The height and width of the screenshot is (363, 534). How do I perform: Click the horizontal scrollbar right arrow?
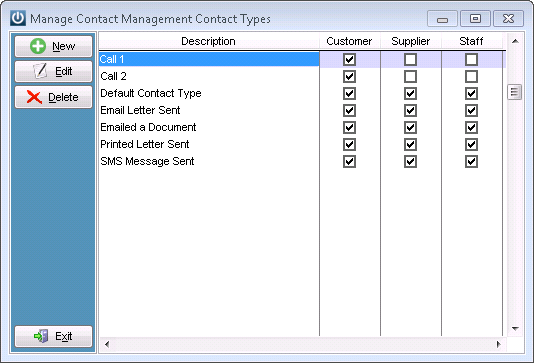tap(499, 344)
